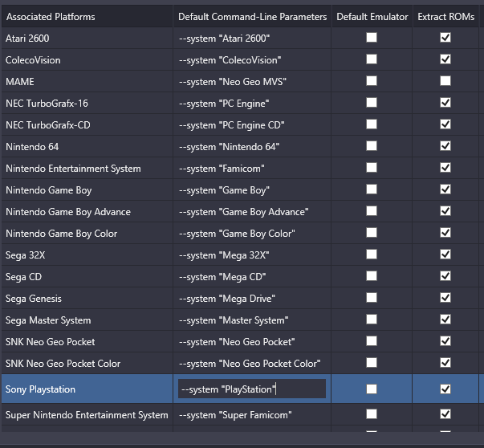The image size is (484, 448).
Task: Uncheck Extract ROMs for Sony Playstation
Action: click(x=445, y=389)
